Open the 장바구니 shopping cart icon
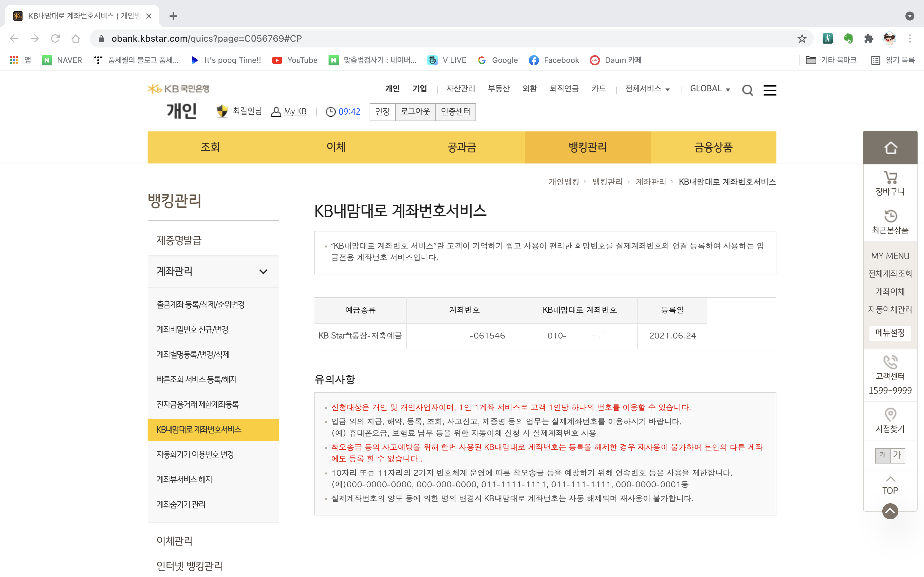This screenshot has height=577, width=924. pyautogui.click(x=890, y=178)
